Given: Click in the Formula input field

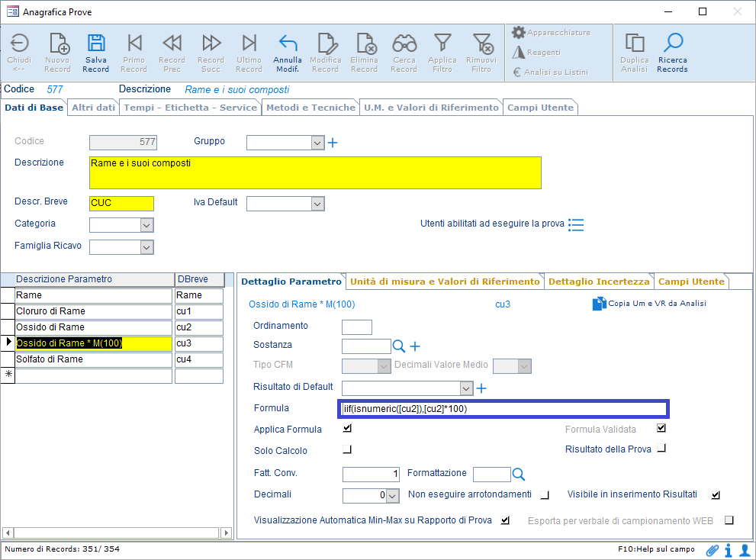Looking at the screenshot, I should 503,409.
